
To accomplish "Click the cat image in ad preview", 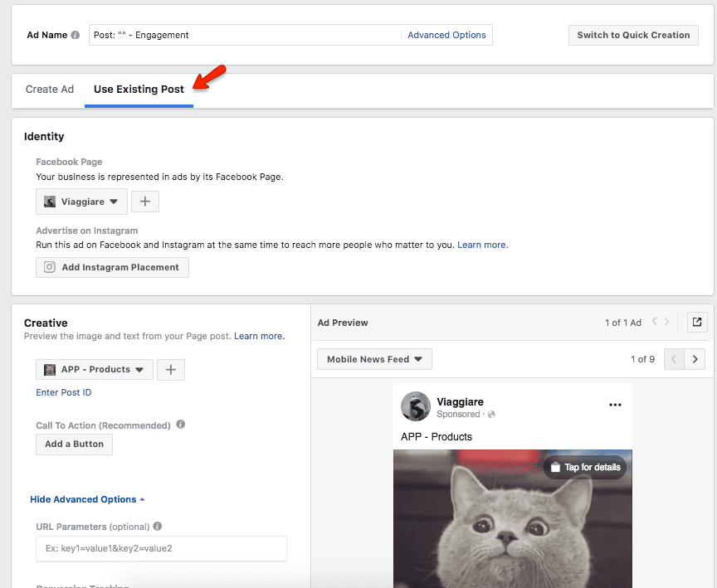I will click(x=513, y=519).
